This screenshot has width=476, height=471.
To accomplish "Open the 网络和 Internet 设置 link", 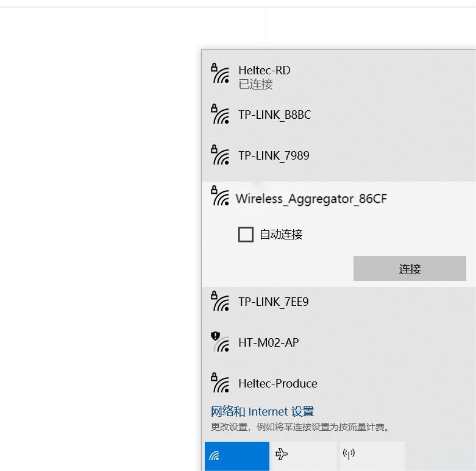I will [262, 412].
